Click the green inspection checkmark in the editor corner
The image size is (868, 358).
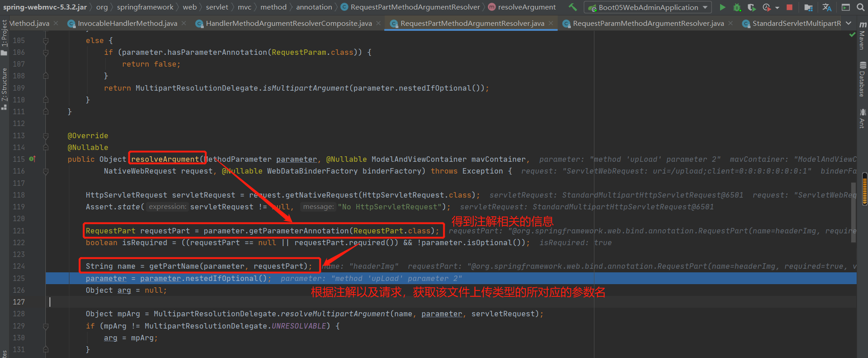coord(852,35)
